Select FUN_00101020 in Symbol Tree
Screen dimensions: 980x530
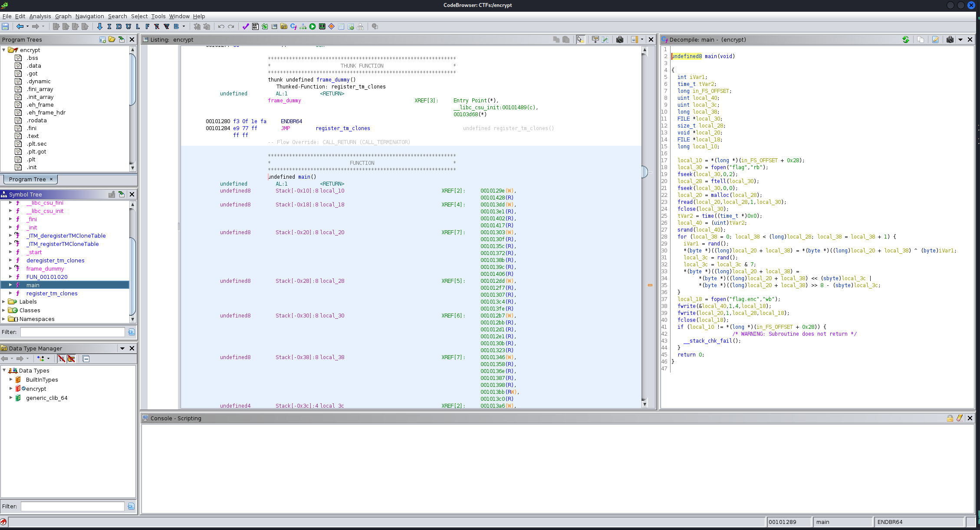[x=47, y=277]
